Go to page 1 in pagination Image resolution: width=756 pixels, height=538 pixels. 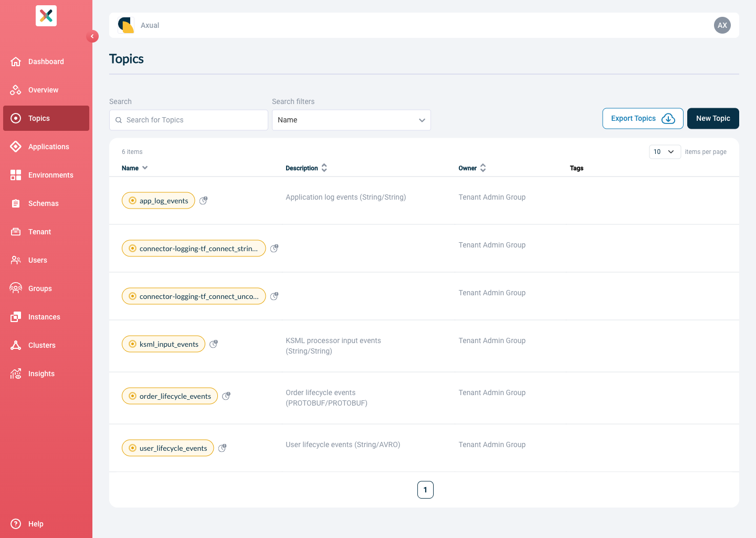pos(425,490)
